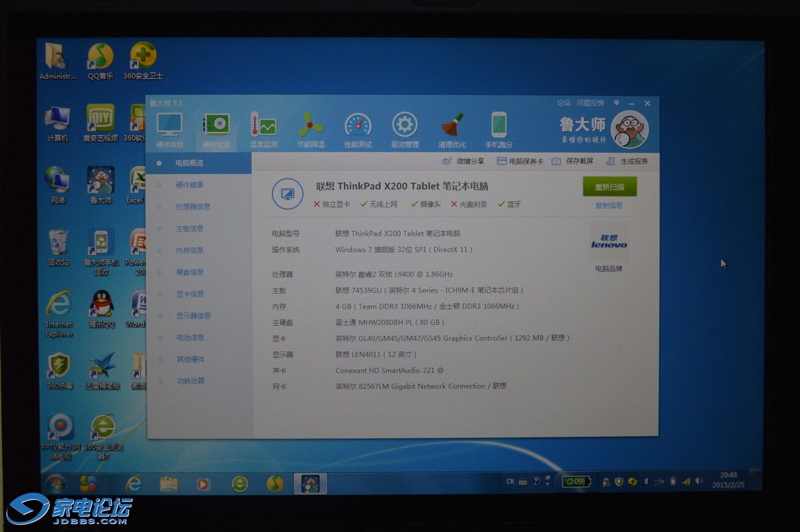The height and width of the screenshot is (532, 800).
Task: Click the 复制信息 copy info link
Action: coord(608,205)
